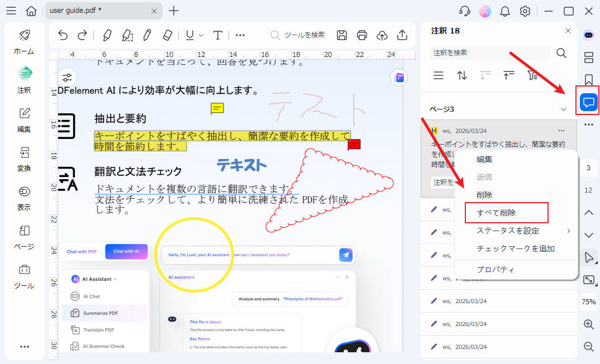Upload the PDF via the cloud icon
The width and height of the screenshot is (600, 364).
tap(382, 35)
